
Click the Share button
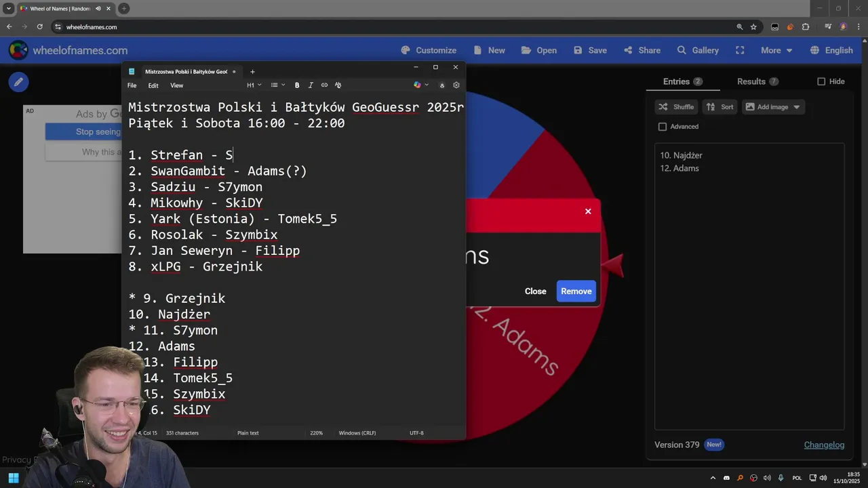tap(642, 50)
